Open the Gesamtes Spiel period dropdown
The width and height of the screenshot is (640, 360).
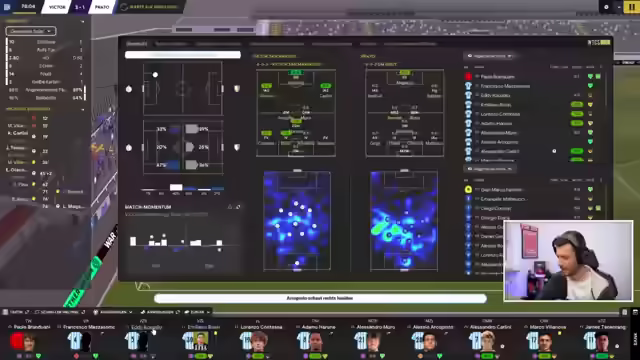point(31,31)
